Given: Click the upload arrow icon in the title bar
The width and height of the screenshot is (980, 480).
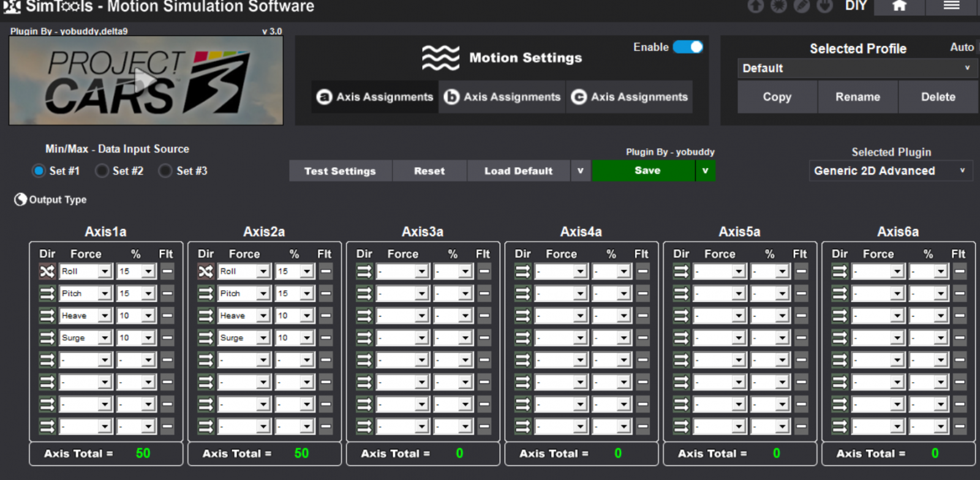Looking at the screenshot, I should [x=756, y=6].
